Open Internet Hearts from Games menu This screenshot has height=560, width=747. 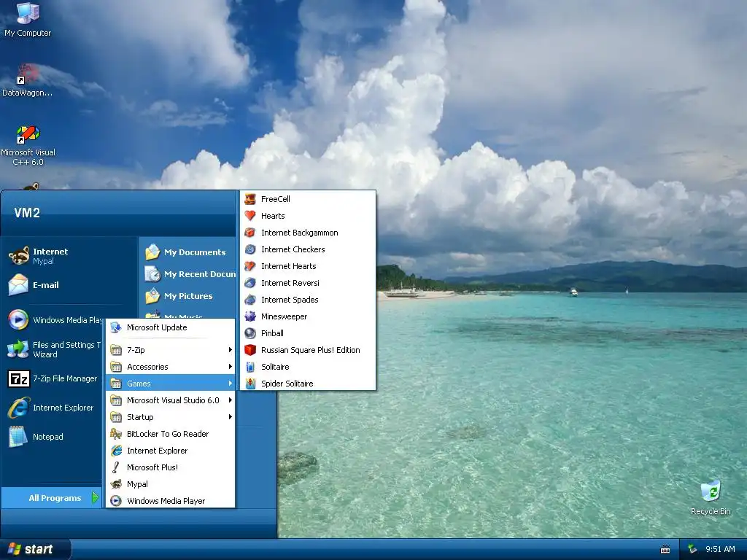coord(308,266)
